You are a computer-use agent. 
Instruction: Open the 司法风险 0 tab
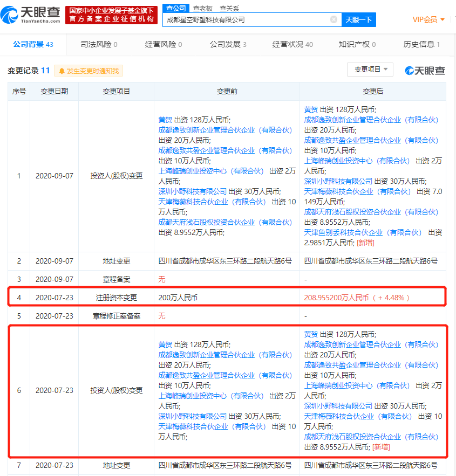click(99, 44)
